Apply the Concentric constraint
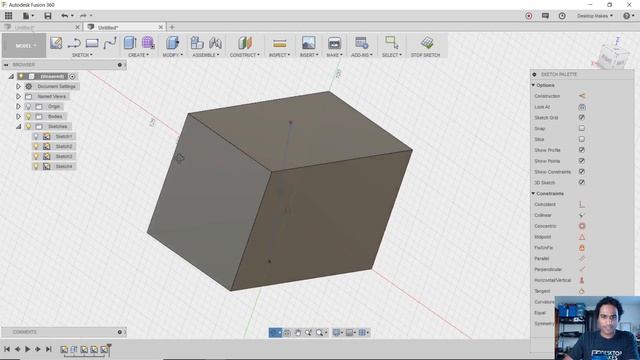The width and height of the screenshot is (640, 360). [582, 226]
